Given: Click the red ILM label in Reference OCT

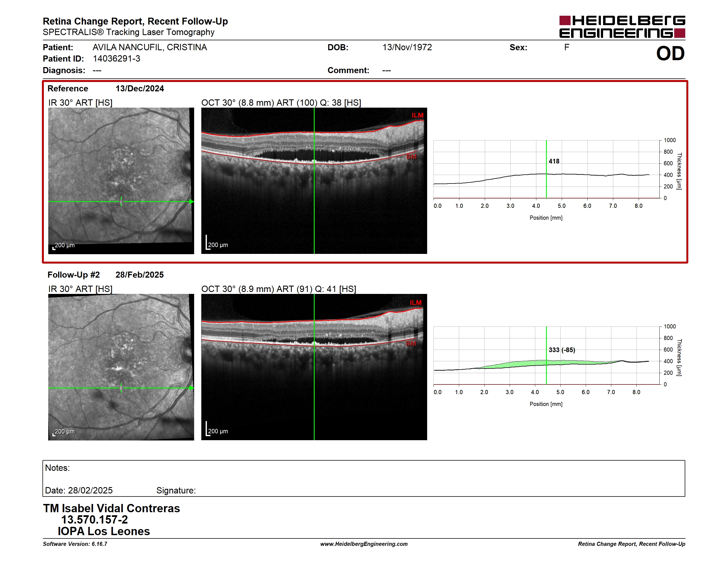Looking at the screenshot, I should coord(417,115).
